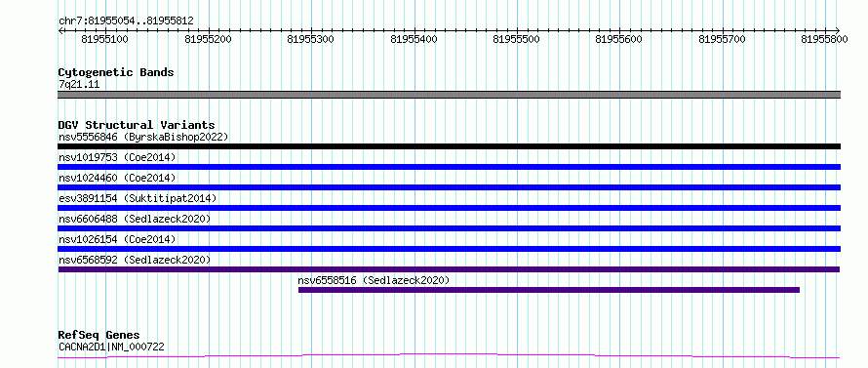
Task: Open variant nsv6558516 (Sedlazeck2020) label
Action: click(375, 280)
